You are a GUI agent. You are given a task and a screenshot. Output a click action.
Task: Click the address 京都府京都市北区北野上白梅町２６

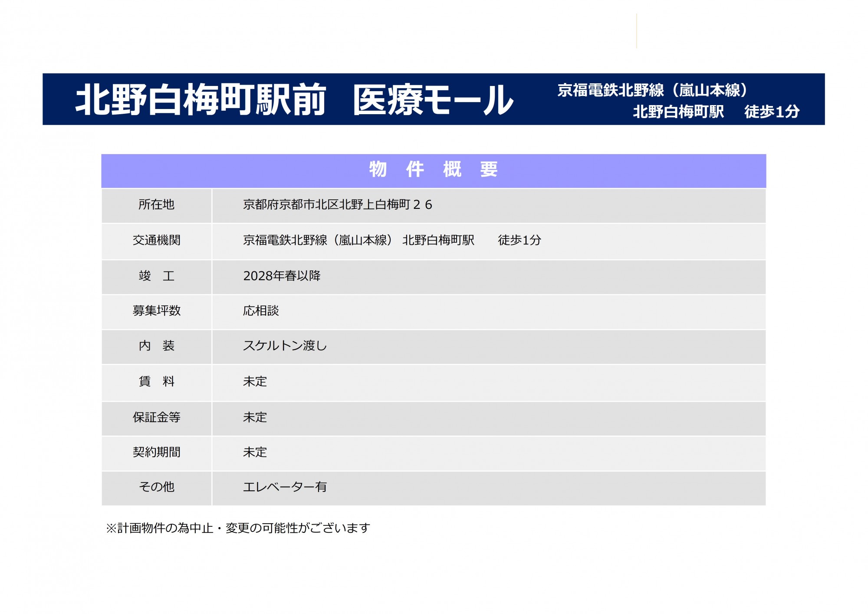pyautogui.click(x=337, y=205)
